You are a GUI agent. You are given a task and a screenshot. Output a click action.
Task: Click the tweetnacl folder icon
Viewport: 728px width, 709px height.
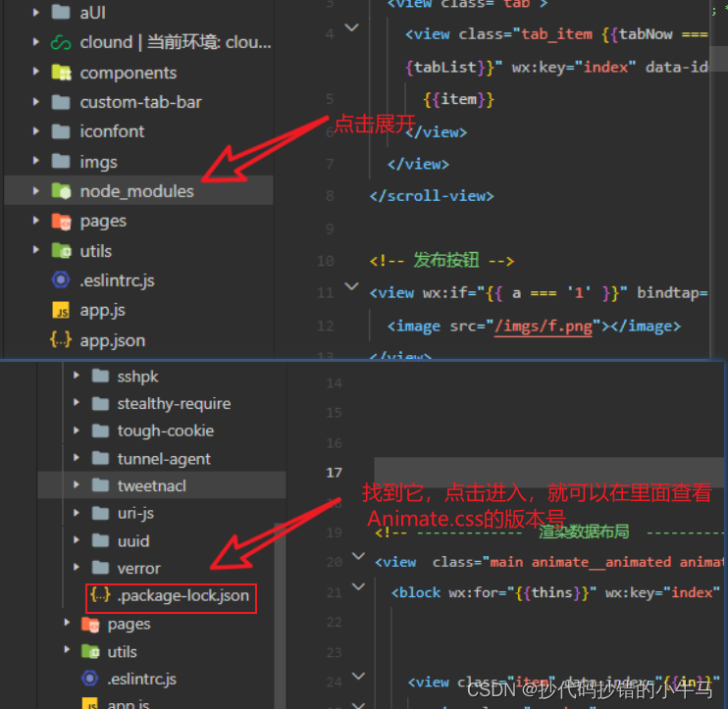(100, 485)
